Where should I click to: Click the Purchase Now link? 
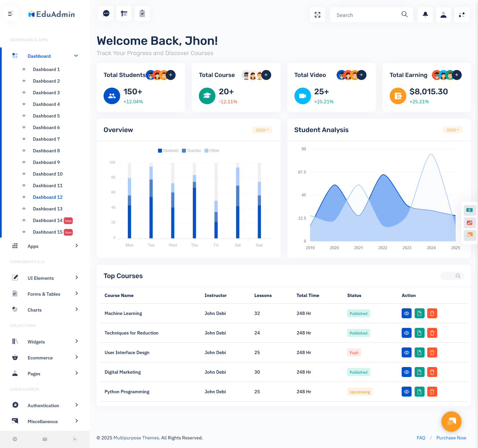[x=451, y=438]
